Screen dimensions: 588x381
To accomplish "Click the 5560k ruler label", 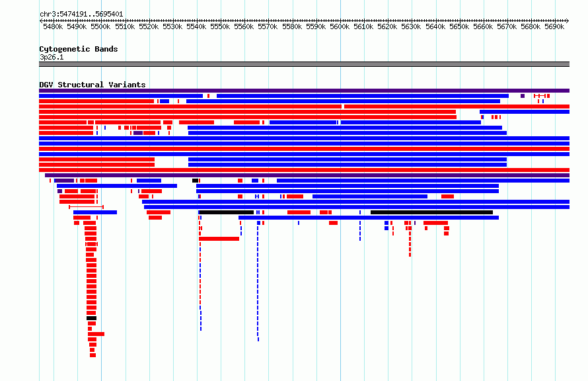I will point(244,26).
